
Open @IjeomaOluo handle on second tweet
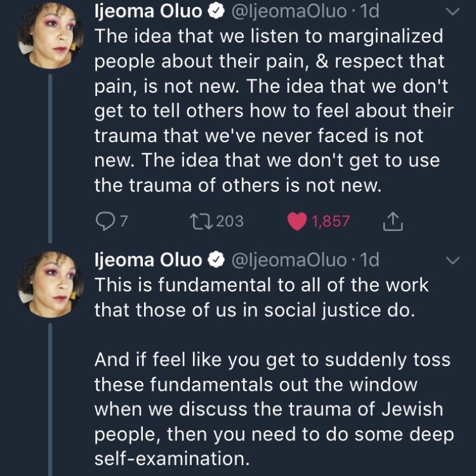pyautogui.click(x=287, y=260)
